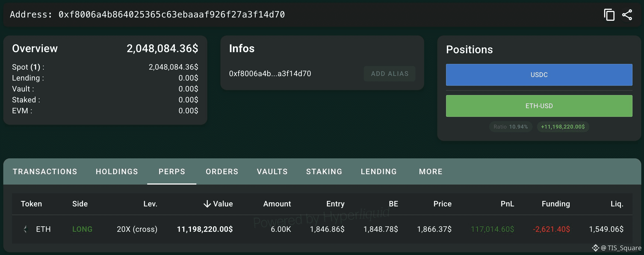The image size is (644, 255).
Task: Click the Spot (1) row label
Action: [28, 67]
